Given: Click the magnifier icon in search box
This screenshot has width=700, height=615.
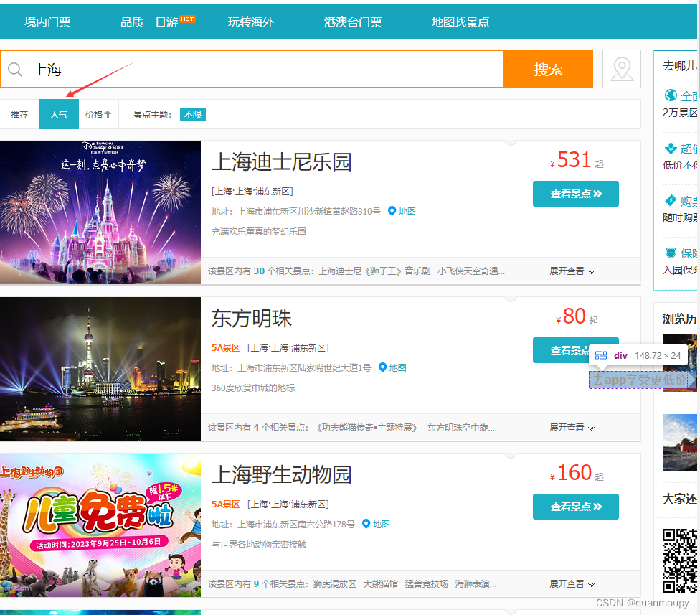Looking at the screenshot, I should click(x=15, y=70).
